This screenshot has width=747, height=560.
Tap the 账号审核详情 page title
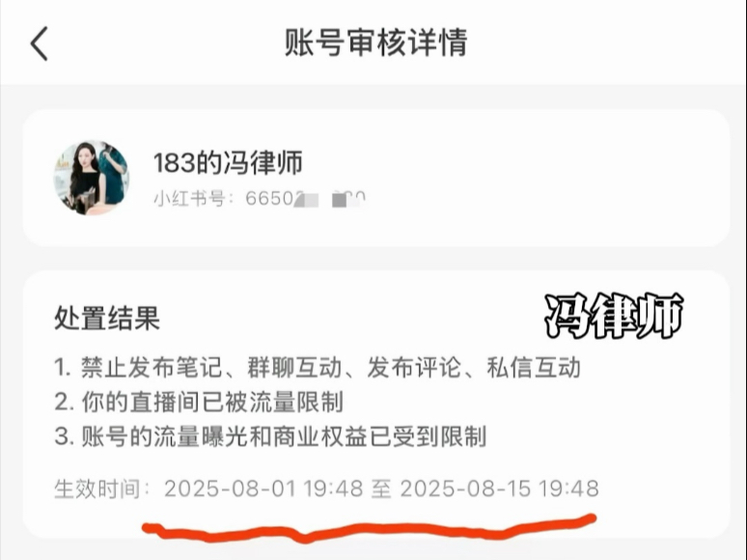click(375, 42)
